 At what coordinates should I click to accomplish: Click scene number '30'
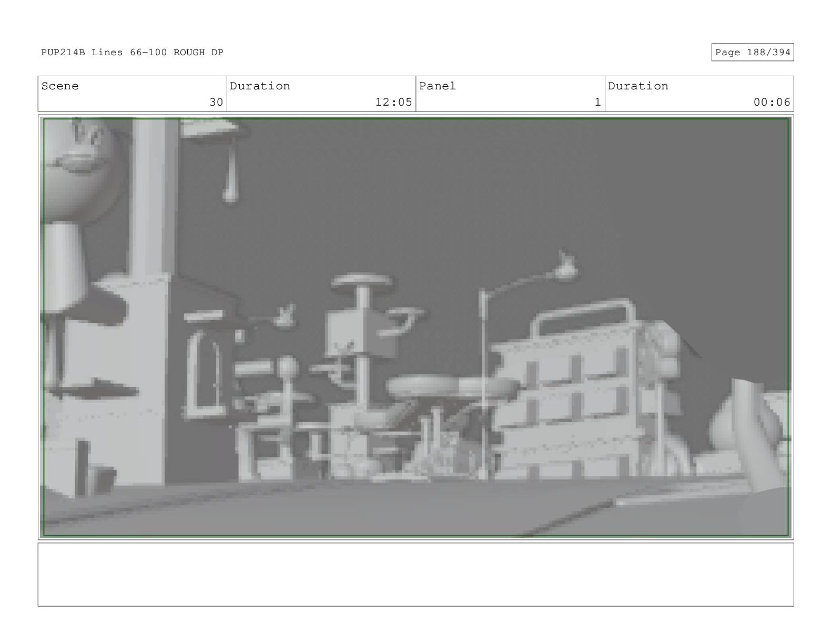[216, 103]
